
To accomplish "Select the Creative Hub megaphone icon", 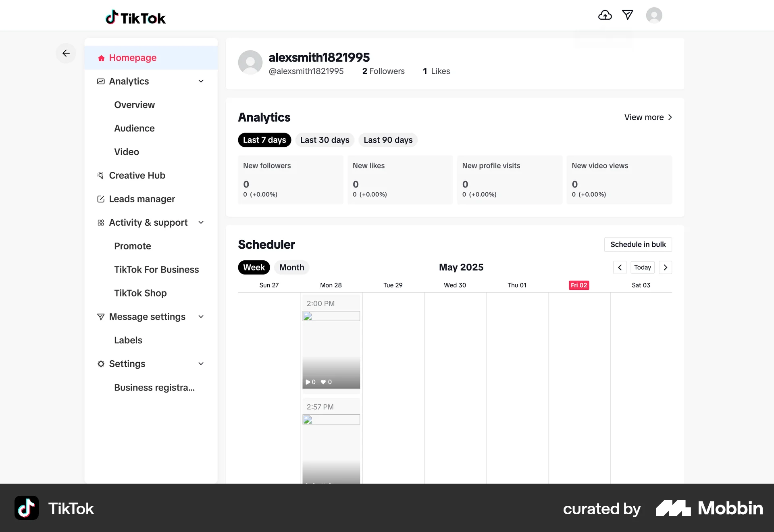I will pos(100,175).
